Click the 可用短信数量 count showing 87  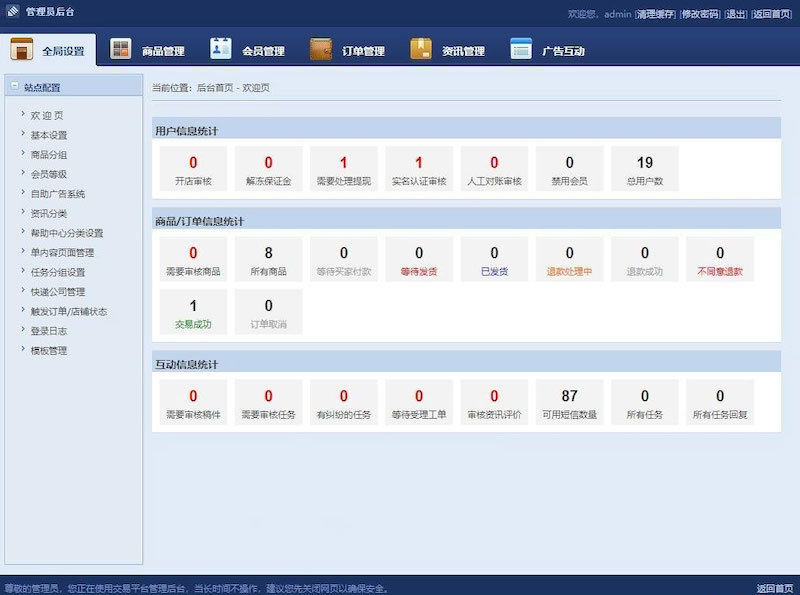[x=569, y=396]
